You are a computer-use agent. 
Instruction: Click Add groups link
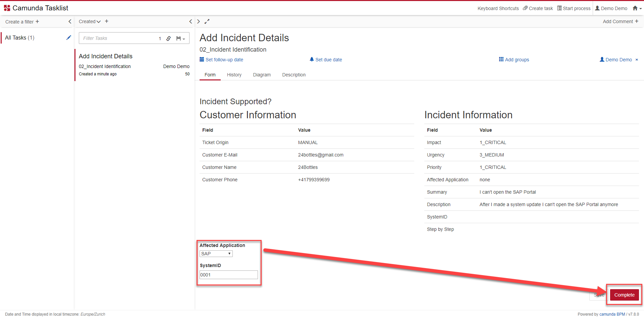(514, 60)
